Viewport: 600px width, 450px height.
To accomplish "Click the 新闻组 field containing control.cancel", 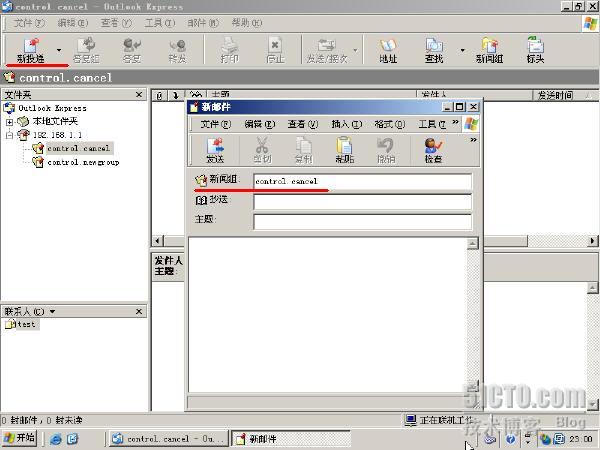I will pyautogui.click(x=362, y=181).
